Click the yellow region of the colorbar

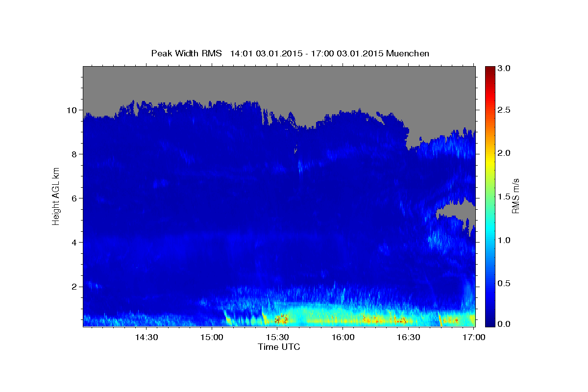click(490, 162)
